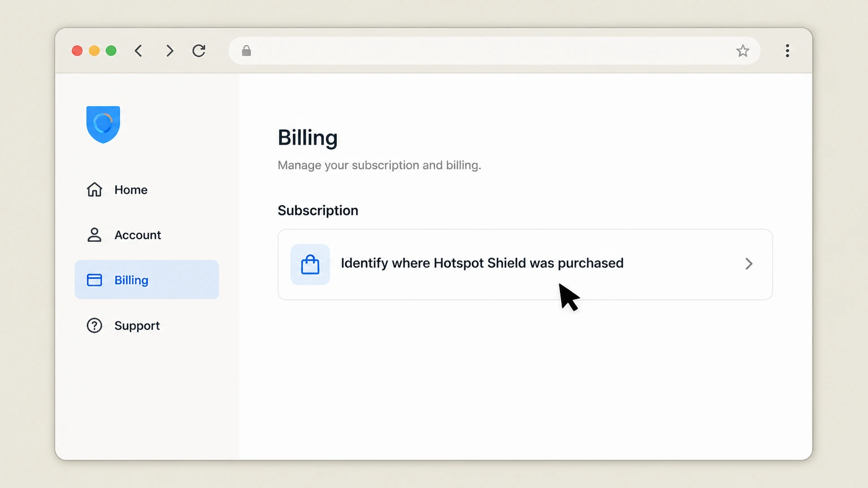Screen dimensions: 868x488
Task: Open Identify where Hotspot Shield was purchased
Action: point(525,264)
